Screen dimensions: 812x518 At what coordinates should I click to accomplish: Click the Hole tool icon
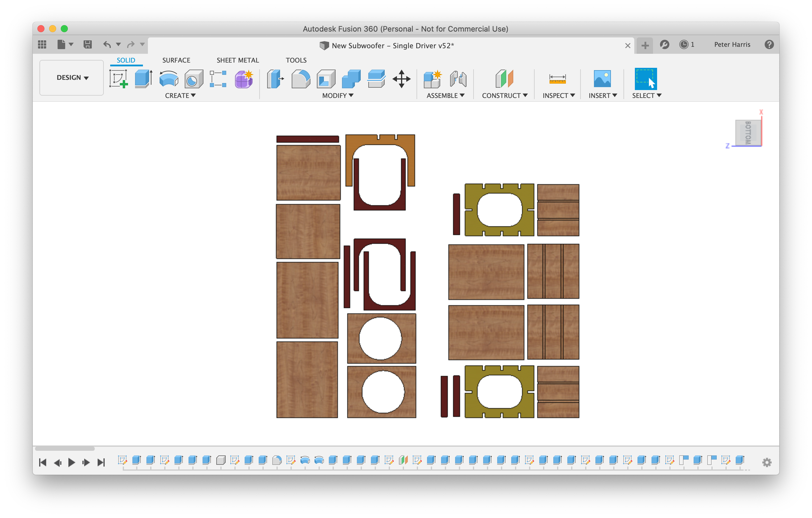[194, 79]
